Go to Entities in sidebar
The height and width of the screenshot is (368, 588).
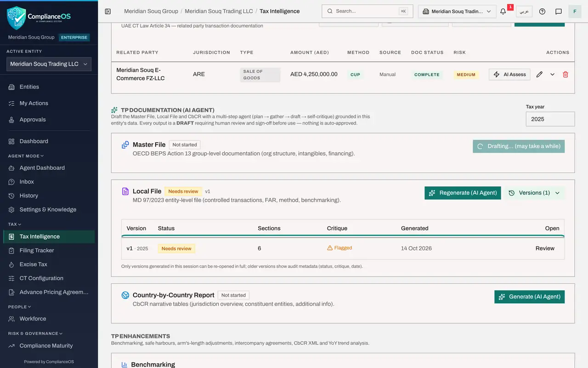pyautogui.click(x=49, y=87)
